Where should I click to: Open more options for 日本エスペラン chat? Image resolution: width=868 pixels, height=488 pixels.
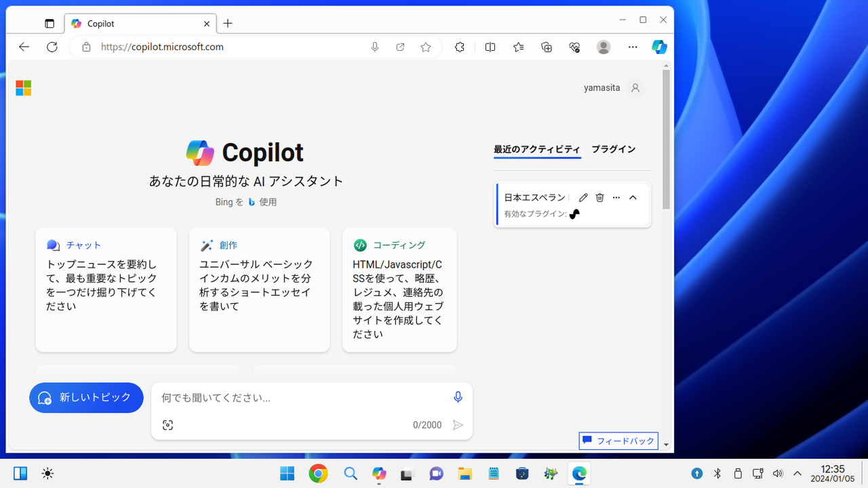[616, 198]
